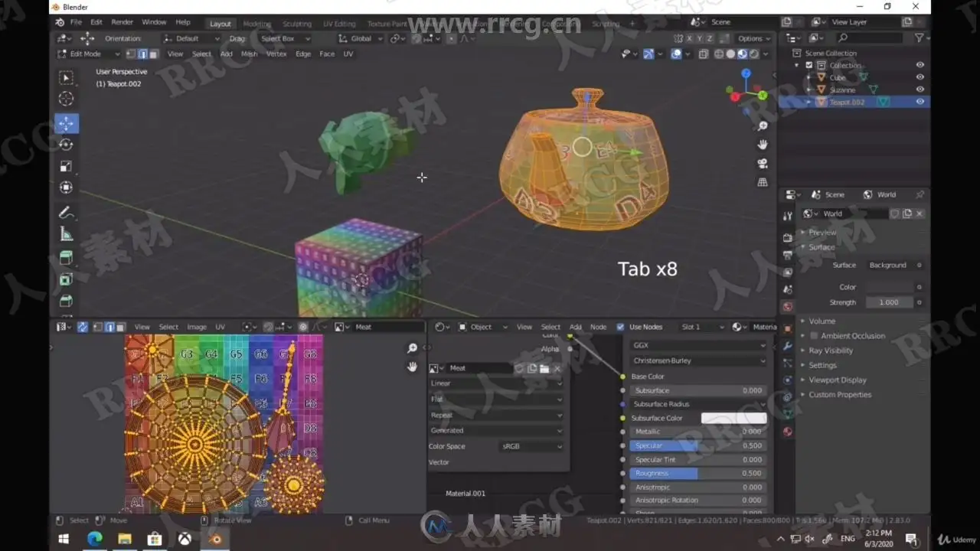The height and width of the screenshot is (551, 980).
Task: Open the sRGB Color Space dropdown
Action: 531,446
